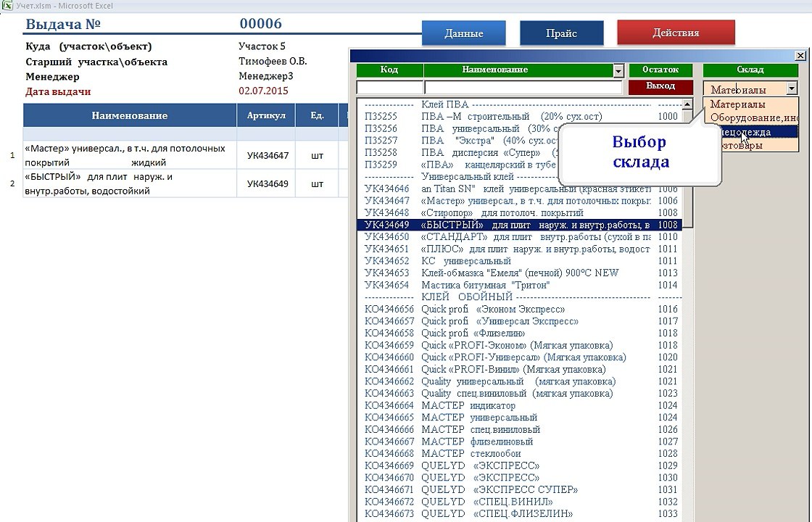Select row УК434646 Titan SN клей
This screenshot has width=812, height=522.
point(520,188)
